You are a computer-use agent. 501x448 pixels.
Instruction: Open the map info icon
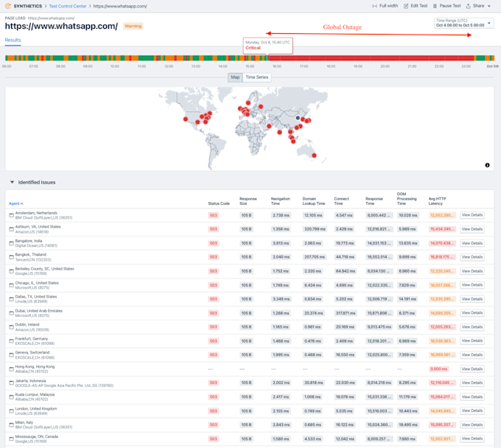pos(487,165)
